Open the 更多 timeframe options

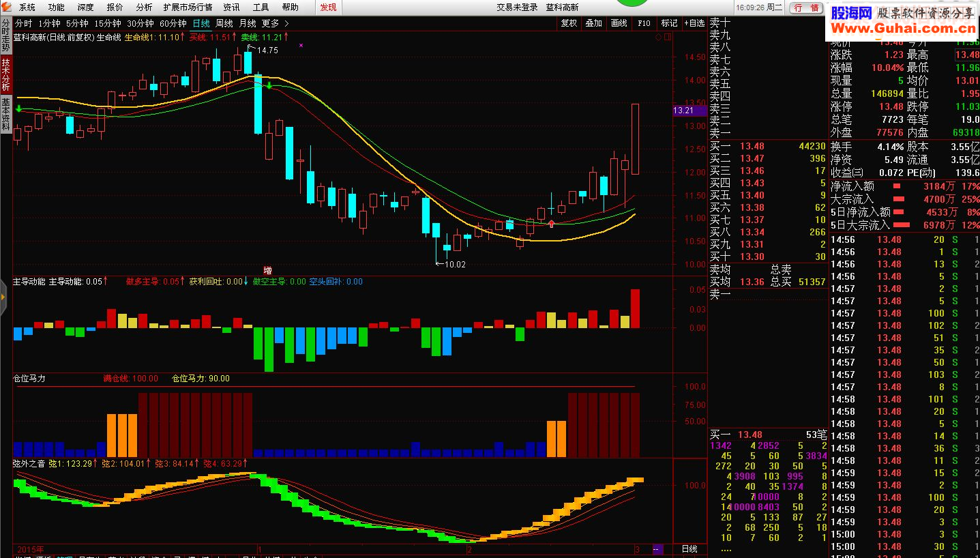point(271,23)
